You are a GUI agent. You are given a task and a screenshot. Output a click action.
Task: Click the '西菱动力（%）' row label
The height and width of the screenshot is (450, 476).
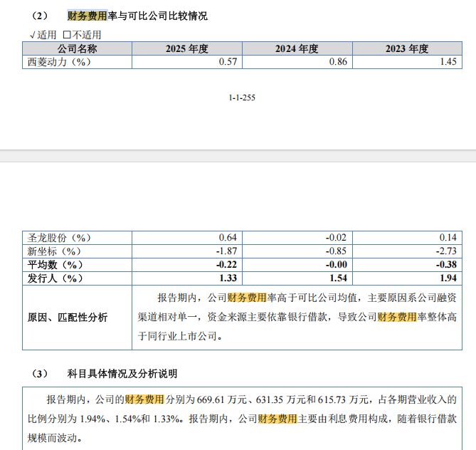coord(59,62)
